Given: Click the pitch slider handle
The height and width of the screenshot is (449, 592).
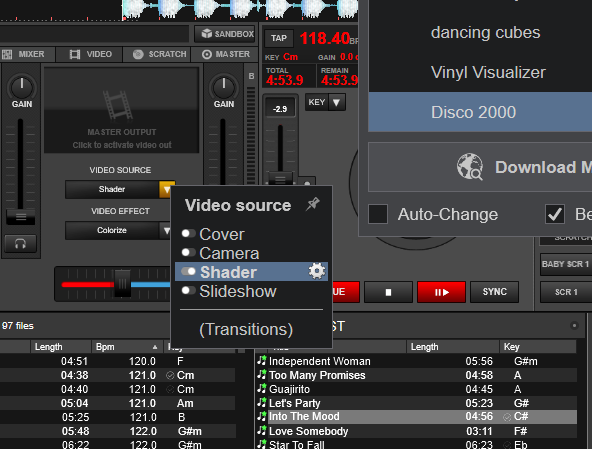Looking at the screenshot, I should (x=280, y=179).
